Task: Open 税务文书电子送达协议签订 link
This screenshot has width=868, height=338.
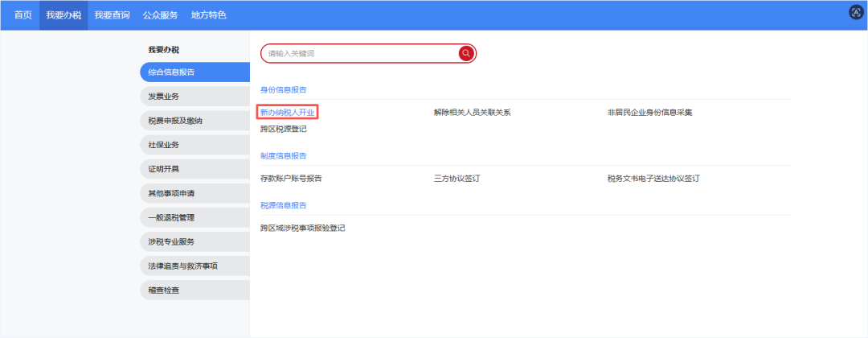Action: tap(653, 179)
